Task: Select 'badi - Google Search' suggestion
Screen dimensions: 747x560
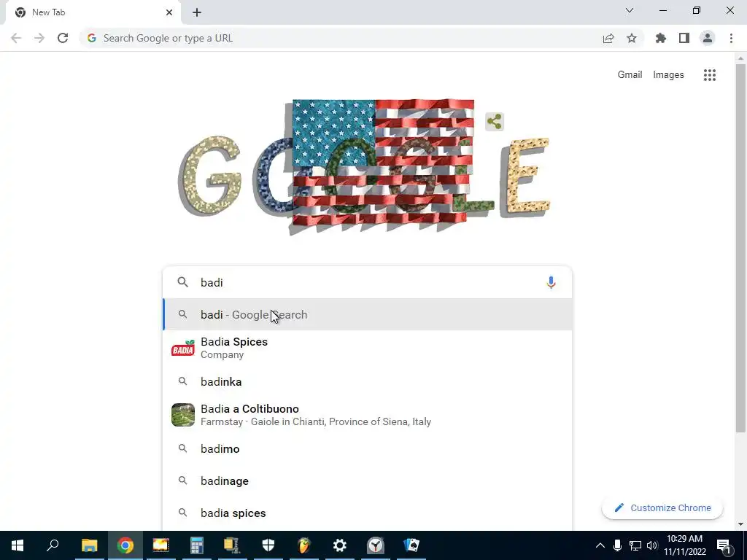Action: click(367, 314)
